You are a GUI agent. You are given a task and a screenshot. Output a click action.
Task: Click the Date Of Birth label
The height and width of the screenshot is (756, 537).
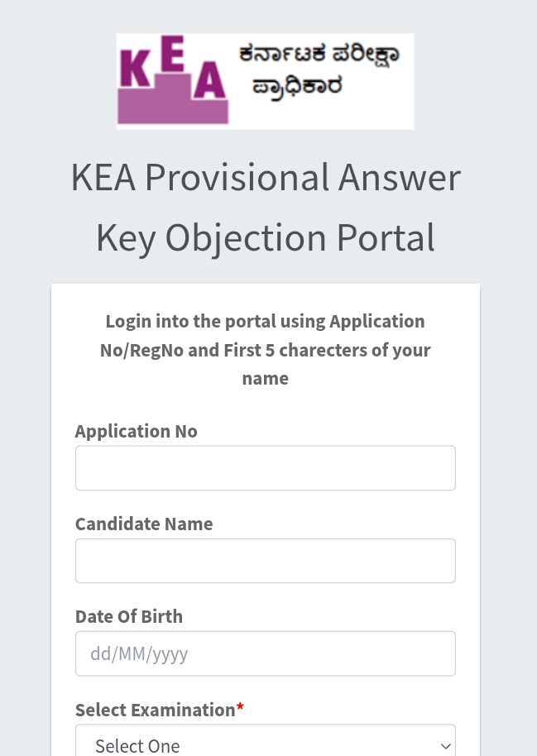tap(129, 616)
